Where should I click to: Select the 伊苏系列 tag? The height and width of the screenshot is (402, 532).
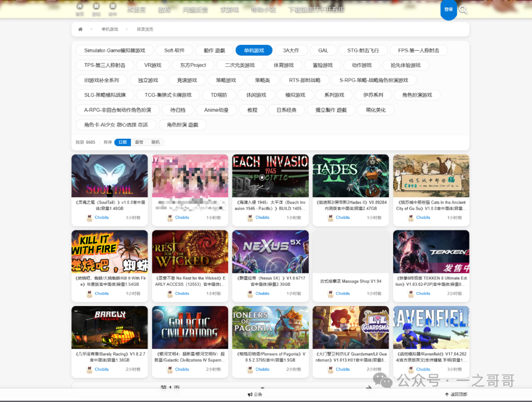click(373, 95)
